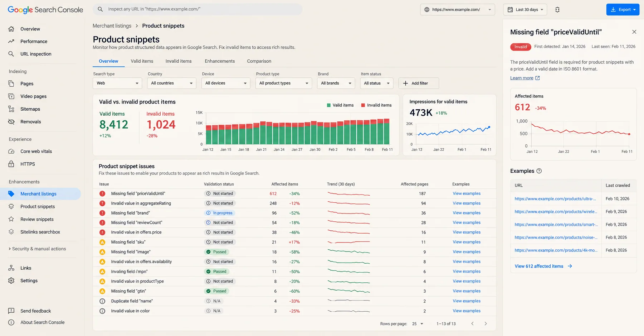
Task: Click the Passed status for Missing field "image"
Action: (216, 252)
